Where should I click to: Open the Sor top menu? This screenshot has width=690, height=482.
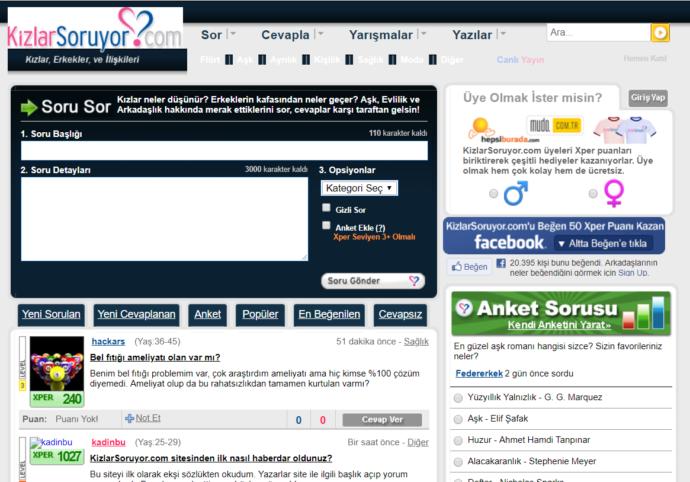[211, 35]
